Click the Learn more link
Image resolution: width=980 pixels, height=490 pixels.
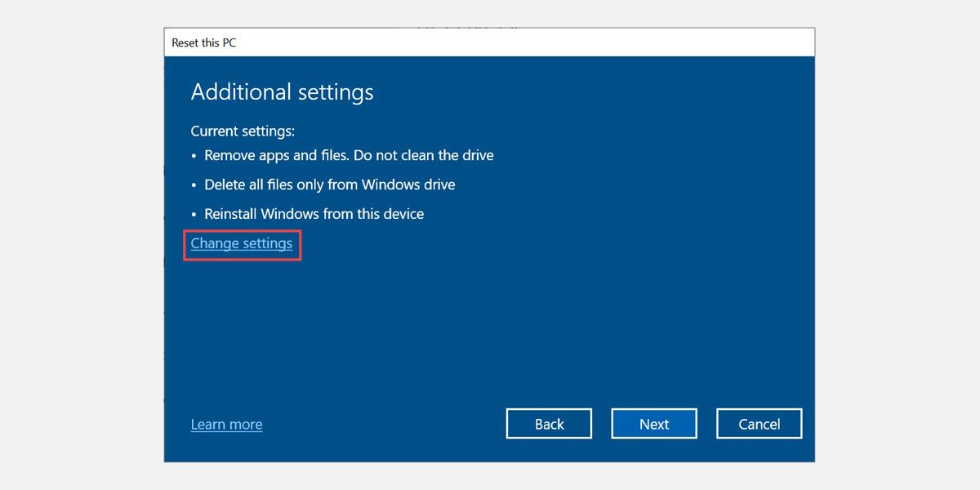[x=226, y=424]
